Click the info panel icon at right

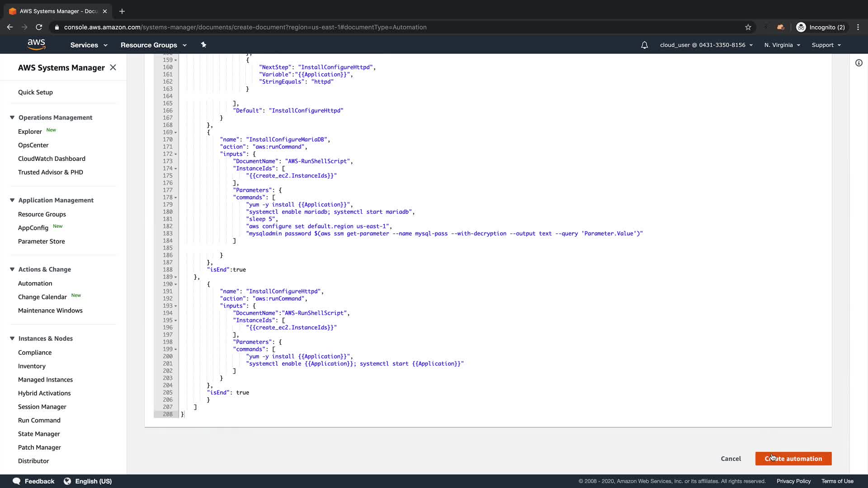[859, 63]
